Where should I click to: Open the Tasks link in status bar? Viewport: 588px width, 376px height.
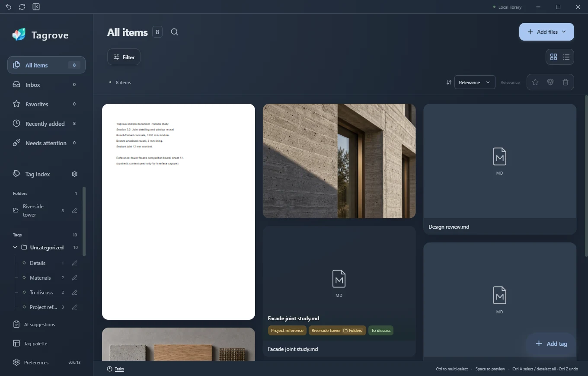[115, 369]
